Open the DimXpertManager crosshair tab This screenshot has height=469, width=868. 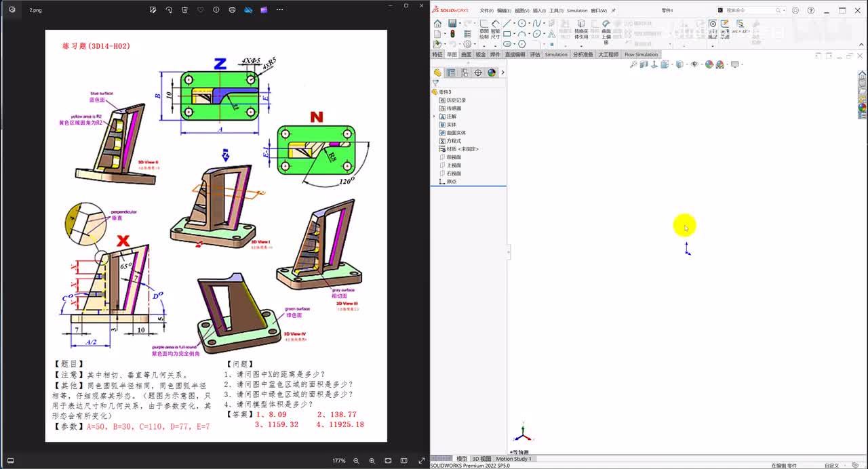coord(478,73)
